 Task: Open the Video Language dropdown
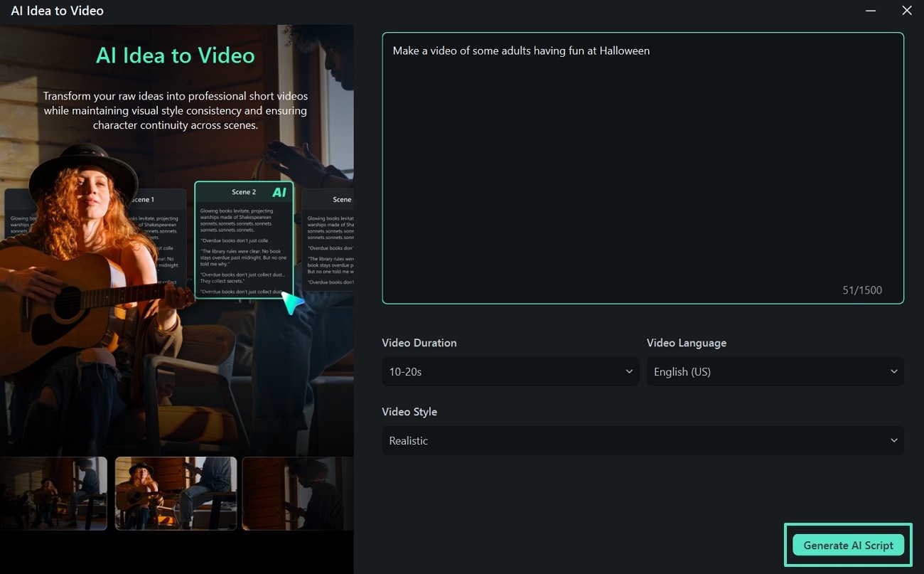pyautogui.click(x=775, y=371)
